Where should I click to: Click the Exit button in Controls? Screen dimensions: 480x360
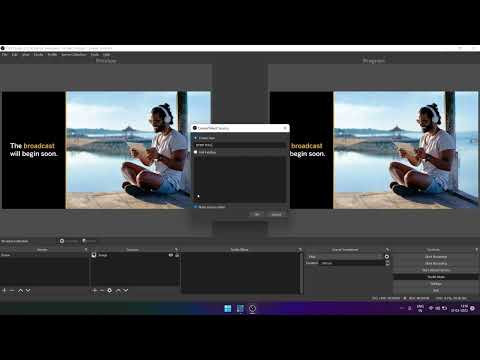pyautogui.click(x=436, y=290)
